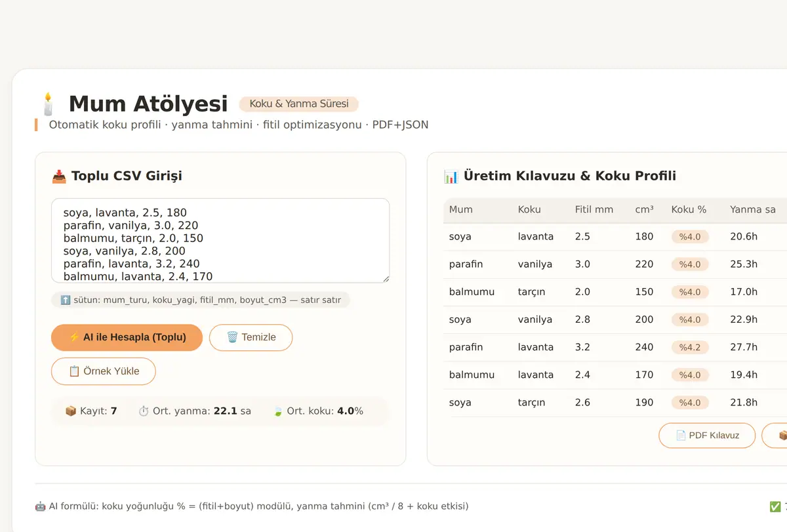Screen dimensions: 787x532
Task: Click the Fitil mm column header
Action: (594, 210)
